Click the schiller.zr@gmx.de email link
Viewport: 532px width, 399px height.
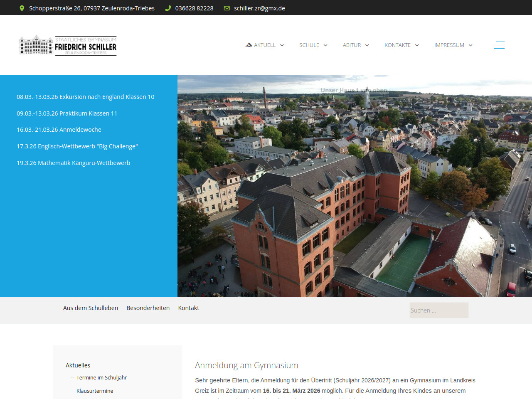tap(259, 8)
